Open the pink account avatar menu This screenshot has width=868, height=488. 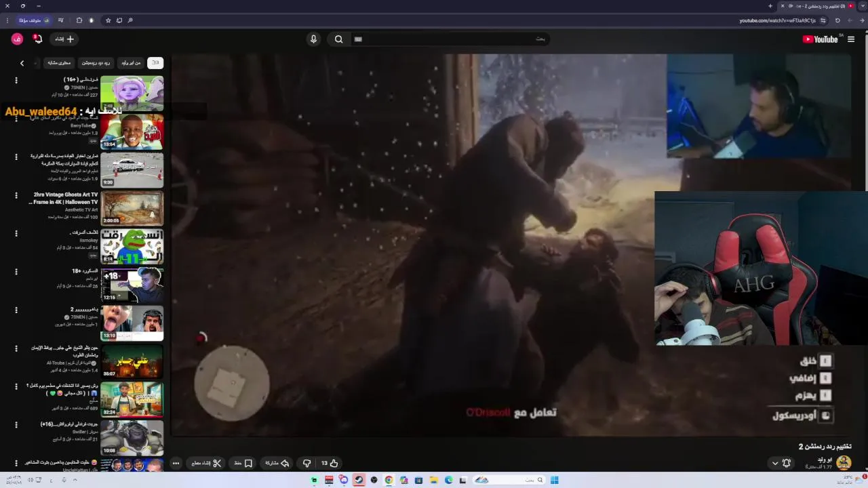[x=17, y=39]
